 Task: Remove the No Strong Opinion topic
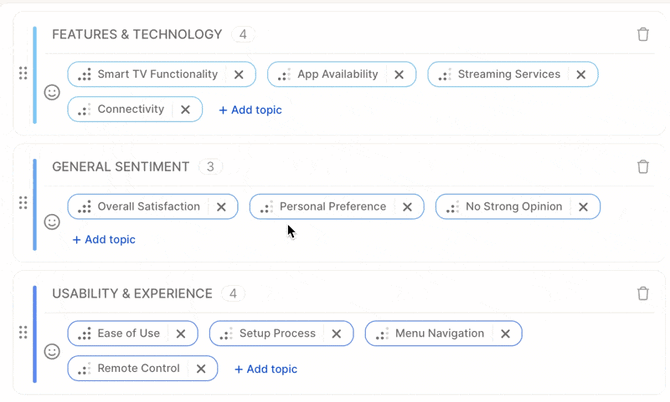583,207
